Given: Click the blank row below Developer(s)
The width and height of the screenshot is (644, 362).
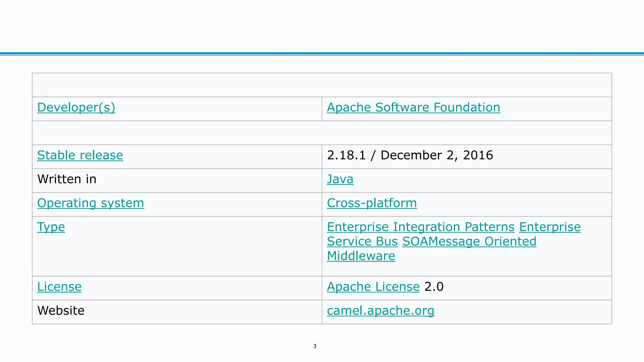Looking at the screenshot, I should (x=322, y=133).
